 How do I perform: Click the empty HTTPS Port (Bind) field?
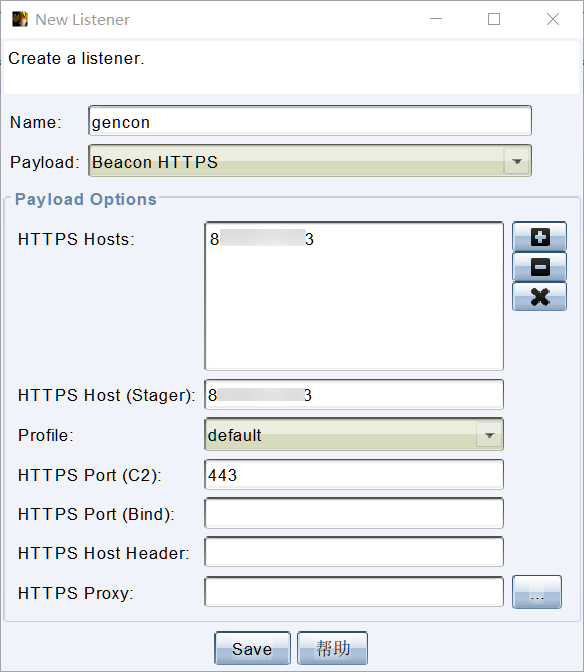tap(354, 513)
